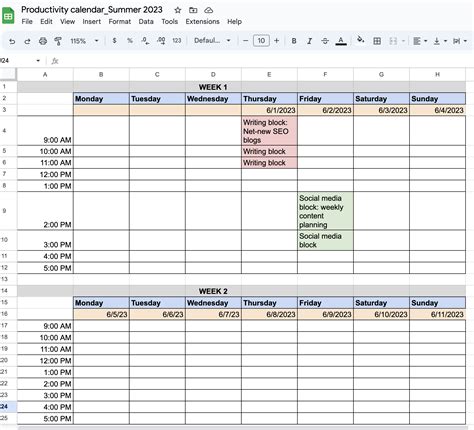The image size is (474, 430).
Task: Increase font size with plus button
Action: 276,41
